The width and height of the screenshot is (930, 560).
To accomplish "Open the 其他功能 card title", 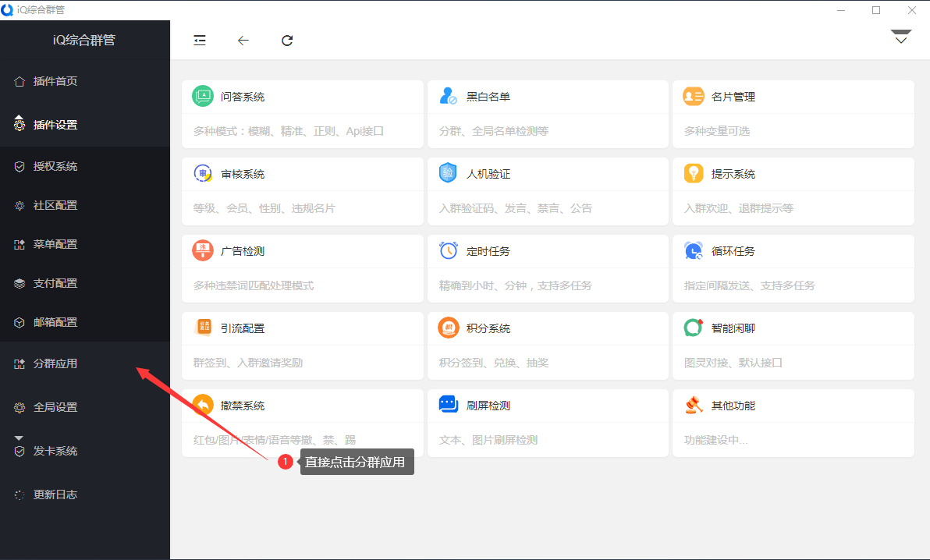I will click(x=733, y=406).
